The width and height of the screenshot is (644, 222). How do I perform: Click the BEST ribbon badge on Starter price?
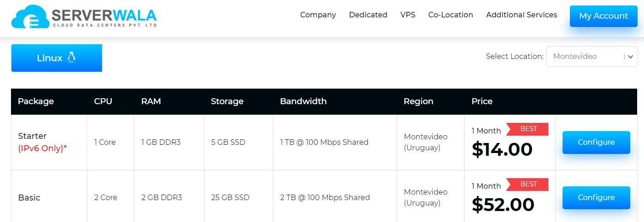pos(527,129)
